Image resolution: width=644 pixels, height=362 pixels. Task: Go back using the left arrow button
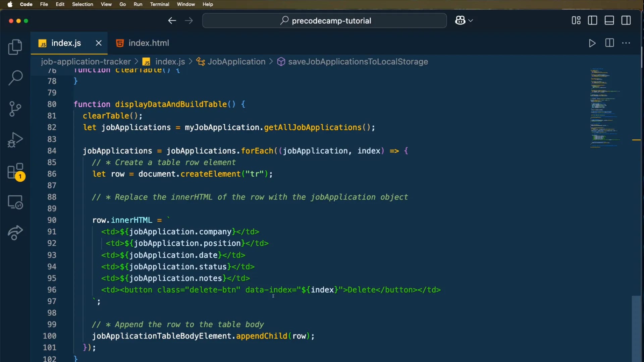pos(172,21)
